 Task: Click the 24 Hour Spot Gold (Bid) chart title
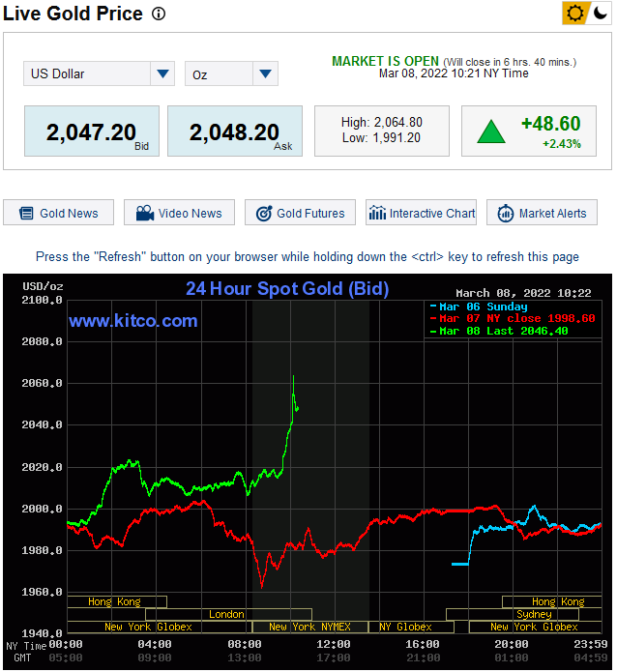click(287, 288)
